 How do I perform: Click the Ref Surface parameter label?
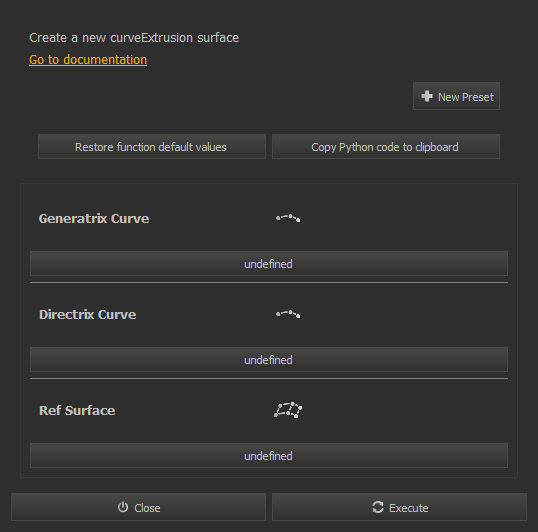pyautogui.click(x=77, y=411)
